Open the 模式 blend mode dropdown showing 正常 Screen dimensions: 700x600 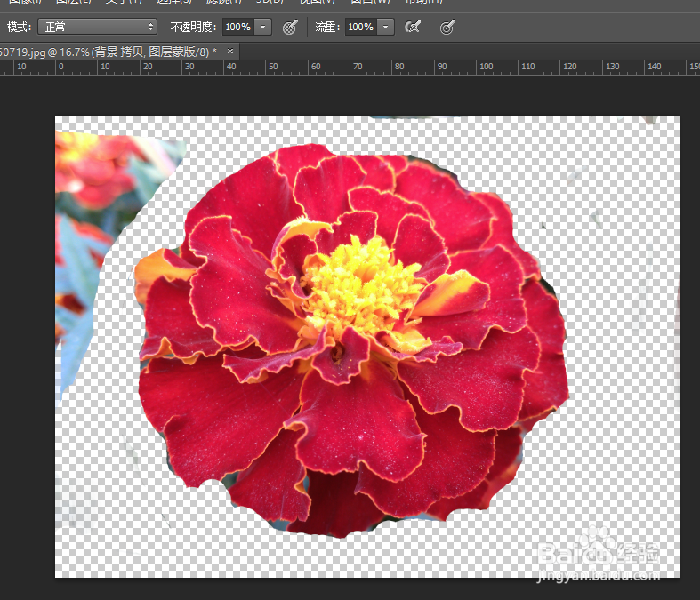(x=97, y=27)
